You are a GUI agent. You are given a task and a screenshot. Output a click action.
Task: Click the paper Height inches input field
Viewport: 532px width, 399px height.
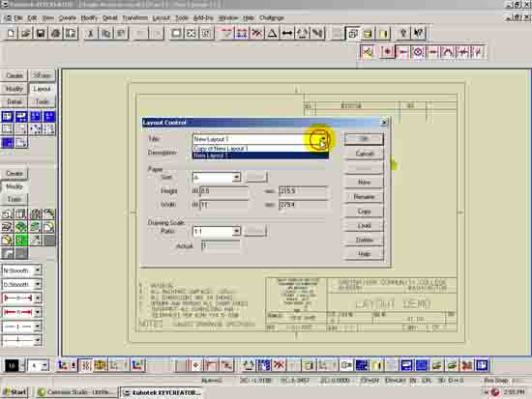(x=223, y=191)
